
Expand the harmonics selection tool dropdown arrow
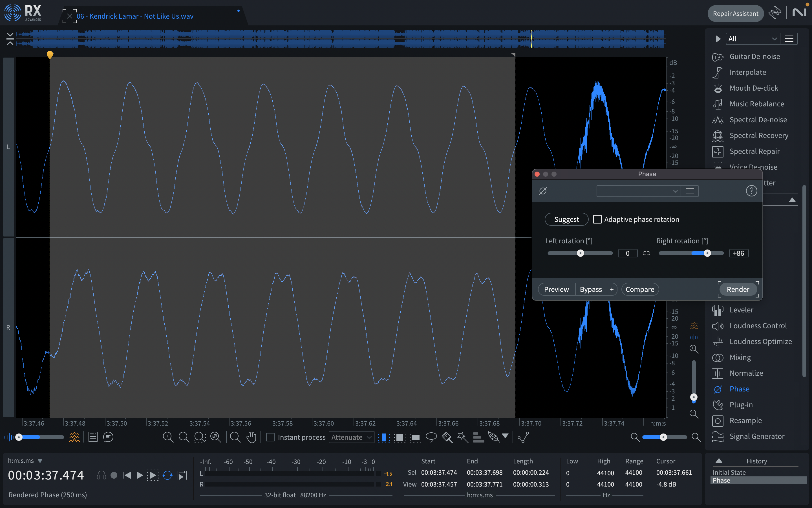point(505,436)
